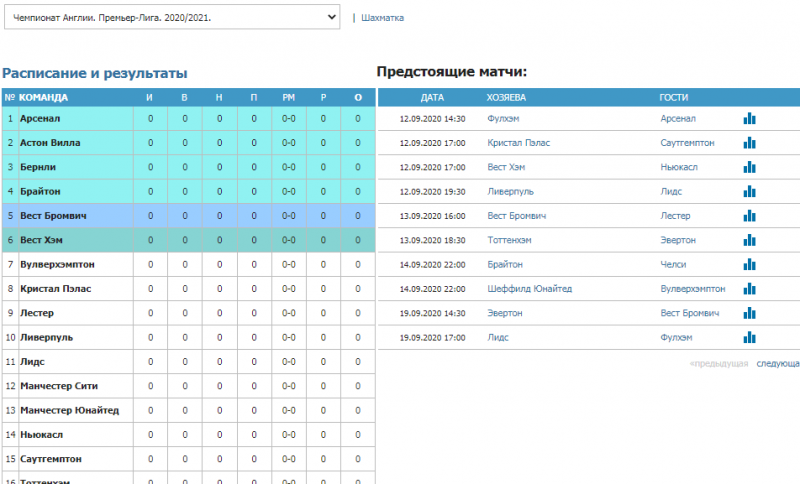Select Брайтон in the standings table

40,192
